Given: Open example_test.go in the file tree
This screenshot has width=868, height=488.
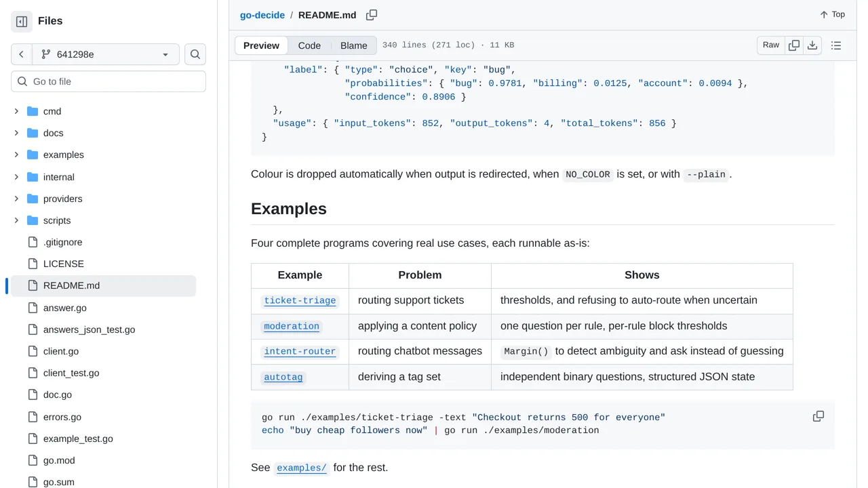Looking at the screenshot, I should (x=78, y=439).
